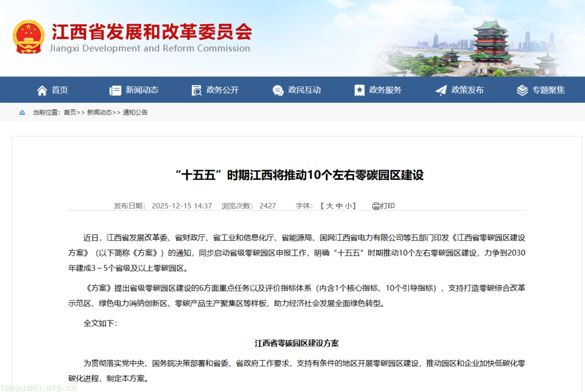Image resolution: width=585 pixels, height=392 pixels.
Task: Click the chat bubble icon beside 政民互动
Action: (x=278, y=90)
